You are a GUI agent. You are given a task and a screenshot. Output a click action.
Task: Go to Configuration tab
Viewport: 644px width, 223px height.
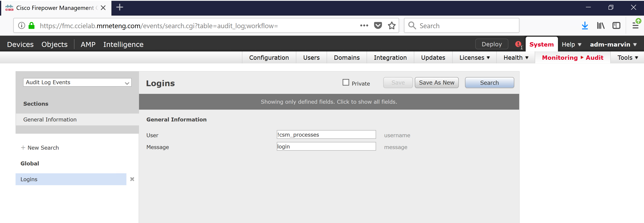coord(269,58)
